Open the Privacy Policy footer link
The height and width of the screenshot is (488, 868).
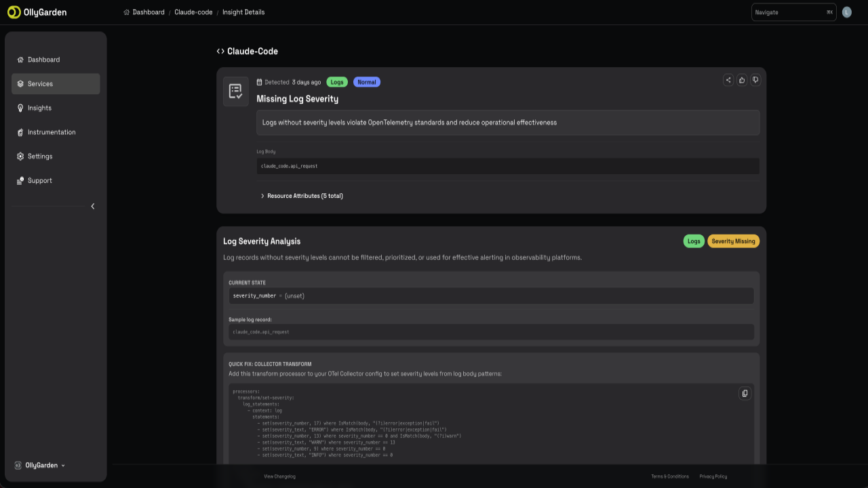(713, 476)
